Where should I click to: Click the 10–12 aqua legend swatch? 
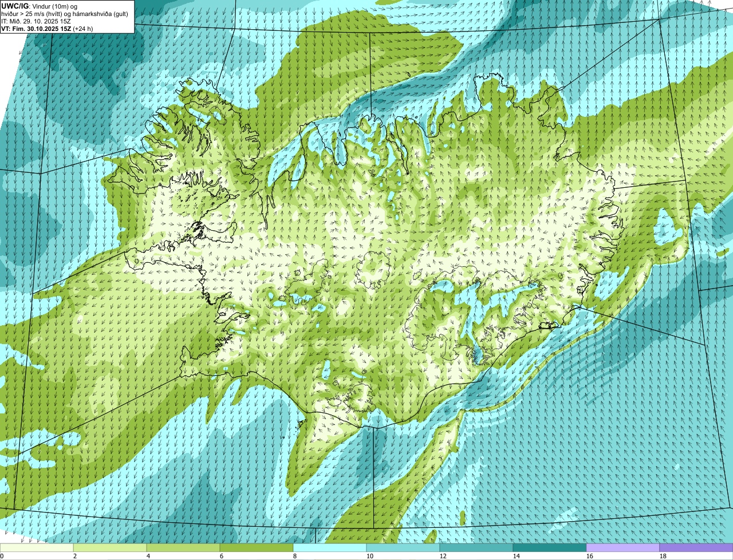tap(403, 548)
